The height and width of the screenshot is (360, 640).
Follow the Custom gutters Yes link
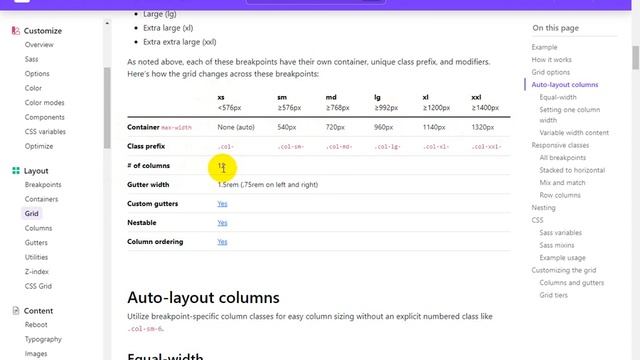click(x=222, y=204)
